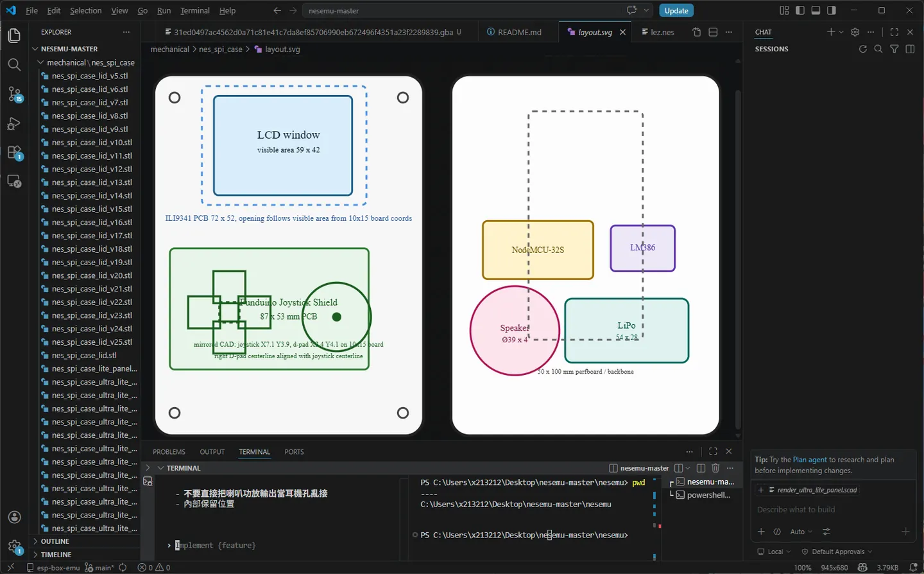Image resolution: width=924 pixels, height=574 pixels.
Task: Open chat tools configuration icon
Action: [x=826, y=532]
